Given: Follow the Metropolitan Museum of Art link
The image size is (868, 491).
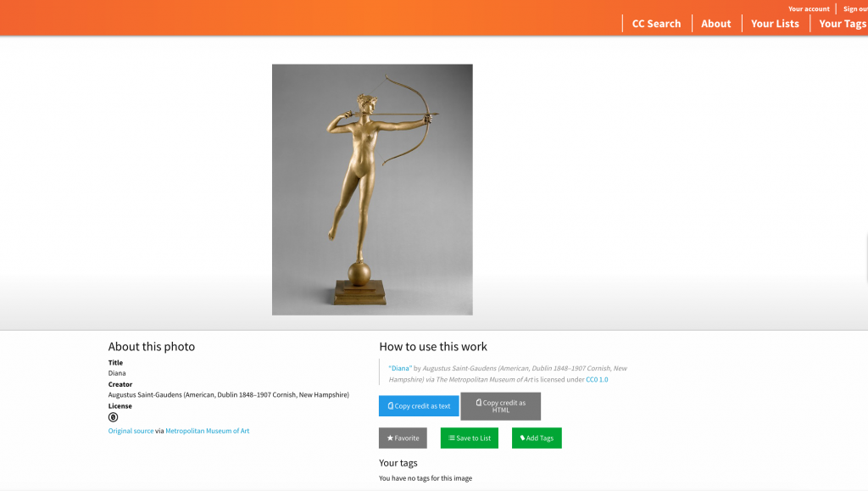Looking at the screenshot, I should point(207,431).
